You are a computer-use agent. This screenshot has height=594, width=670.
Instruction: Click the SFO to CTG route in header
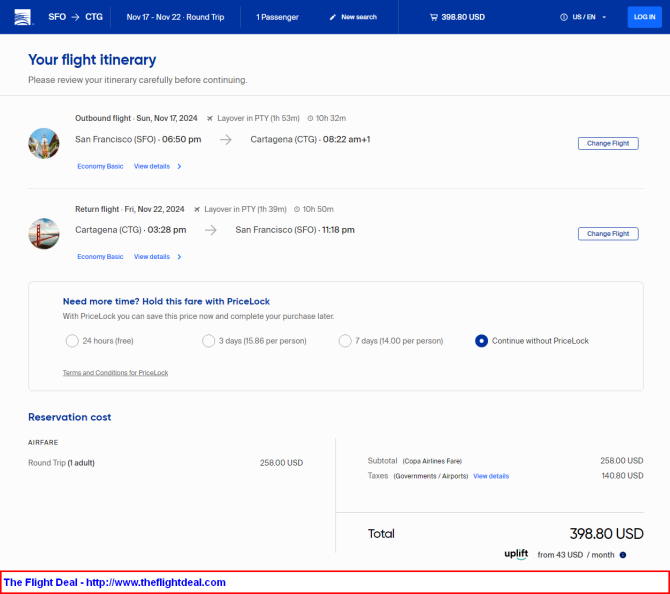pos(75,17)
